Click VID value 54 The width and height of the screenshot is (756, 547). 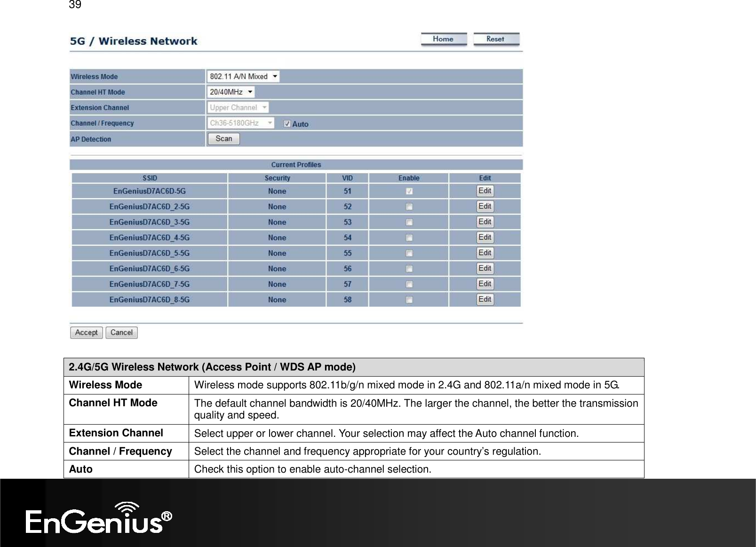point(348,238)
